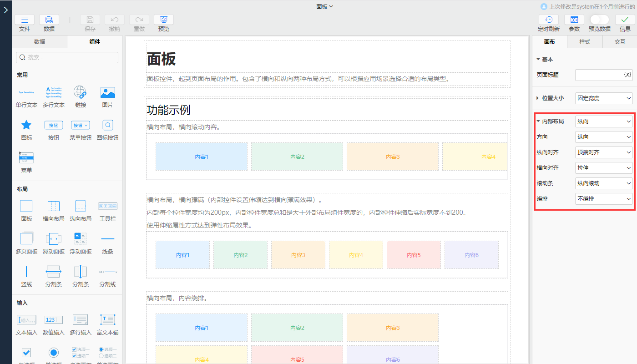Open the 绕排 wrap dropdown

[x=604, y=198]
